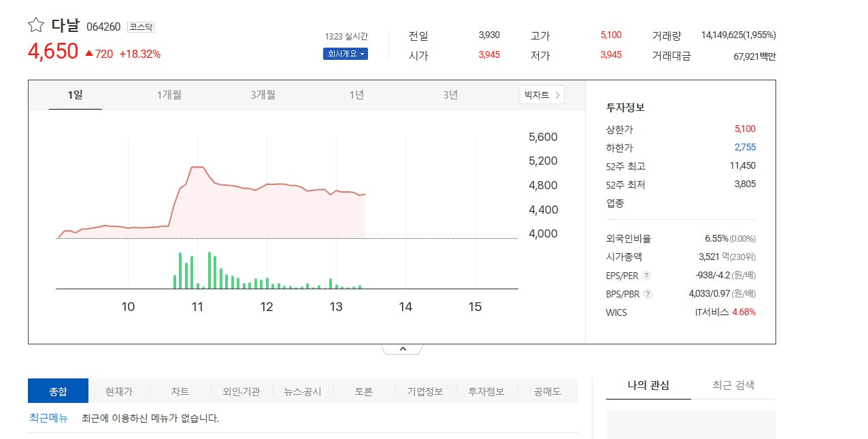Click the EPS/PER question mark help icon
The image size is (868, 439).
click(646, 276)
